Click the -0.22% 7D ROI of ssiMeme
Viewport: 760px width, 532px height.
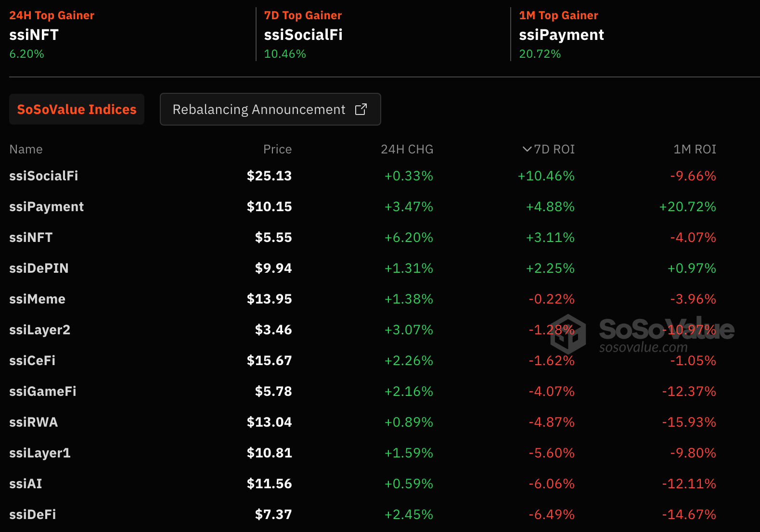pos(552,299)
